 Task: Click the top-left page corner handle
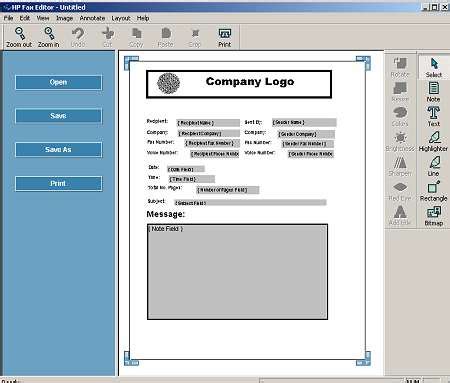tap(131, 63)
